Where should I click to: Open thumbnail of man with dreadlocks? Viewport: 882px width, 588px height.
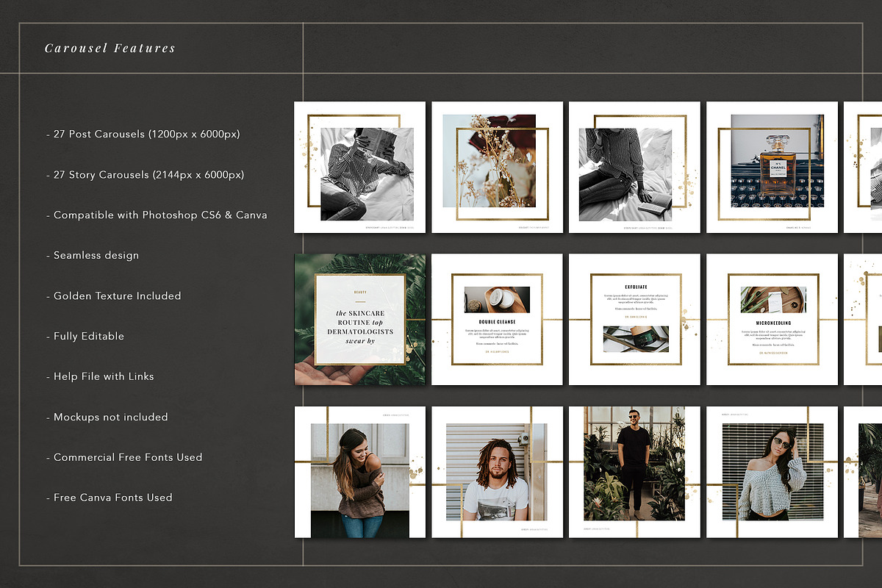497,472
